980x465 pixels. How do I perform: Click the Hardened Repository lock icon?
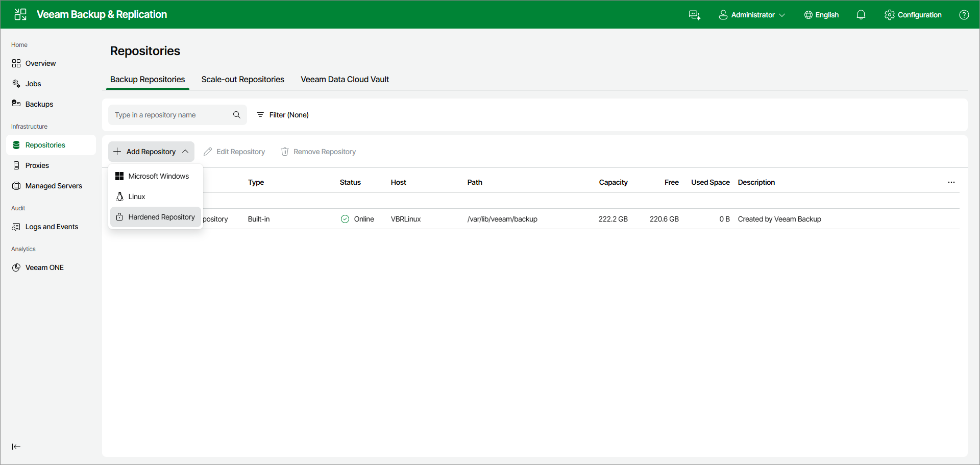(119, 217)
